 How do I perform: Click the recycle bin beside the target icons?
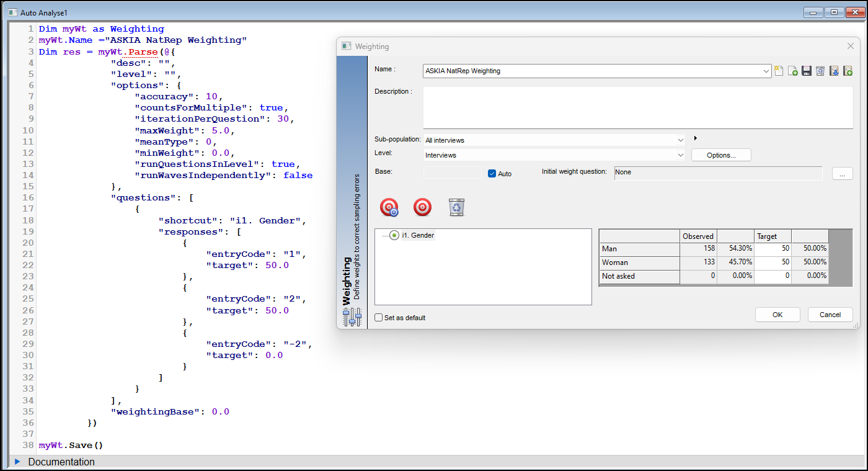(x=456, y=207)
